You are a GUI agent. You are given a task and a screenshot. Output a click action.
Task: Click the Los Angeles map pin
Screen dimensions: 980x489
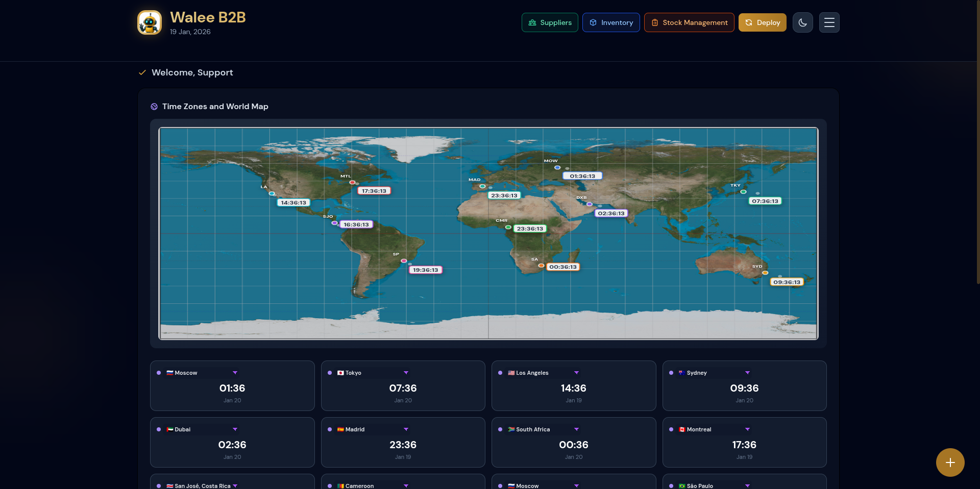tap(272, 193)
